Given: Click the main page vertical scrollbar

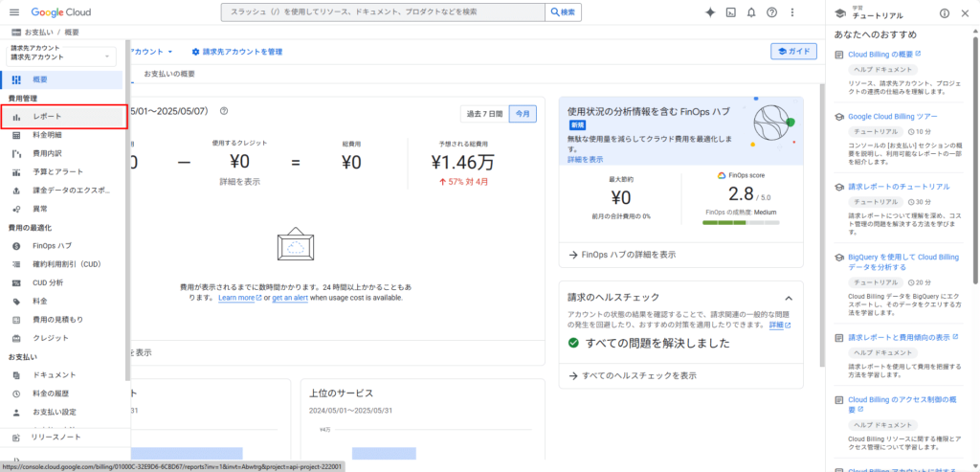Looking at the screenshot, I should (821, 225).
